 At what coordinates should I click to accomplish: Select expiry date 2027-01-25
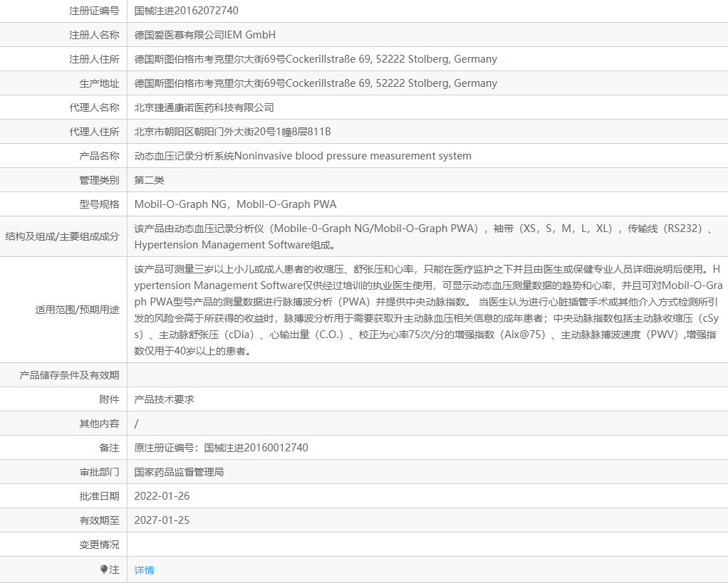pos(162,520)
